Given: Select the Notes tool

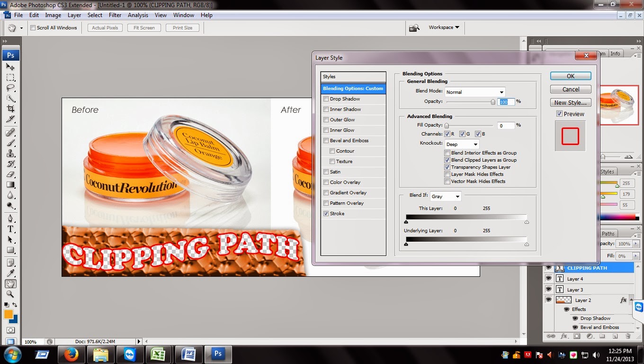Looking at the screenshot, I should 10,263.
